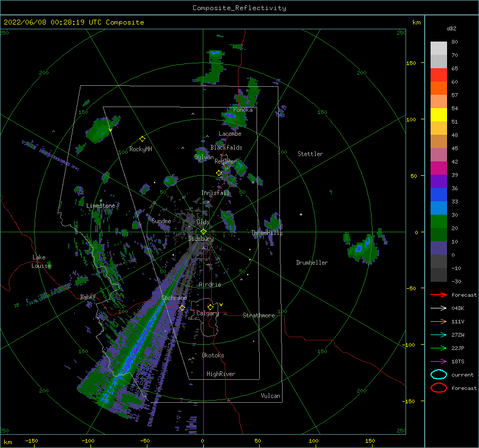Select the Ponoka label

coord(243,110)
